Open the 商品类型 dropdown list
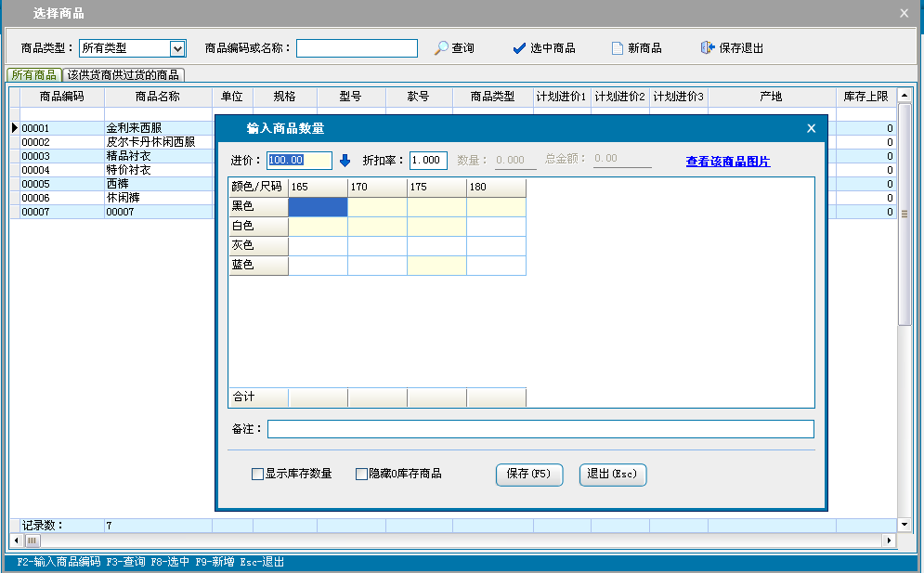The height and width of the screenshot is (573, 924). click(177, 48)
